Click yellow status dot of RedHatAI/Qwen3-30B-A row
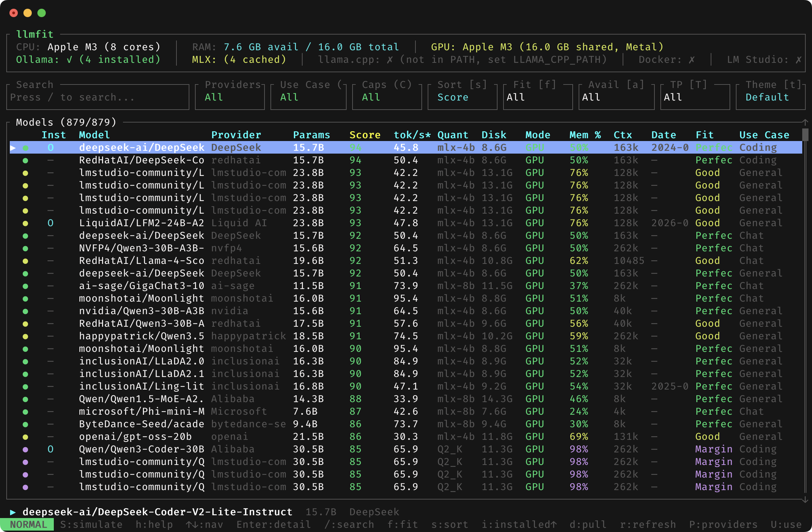Screen dimensions: 812x532 coord(26,324)
